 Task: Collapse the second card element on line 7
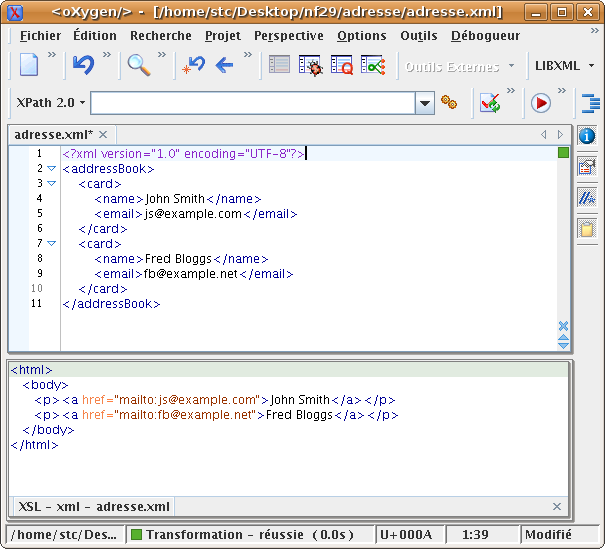(x=52, y=243)
